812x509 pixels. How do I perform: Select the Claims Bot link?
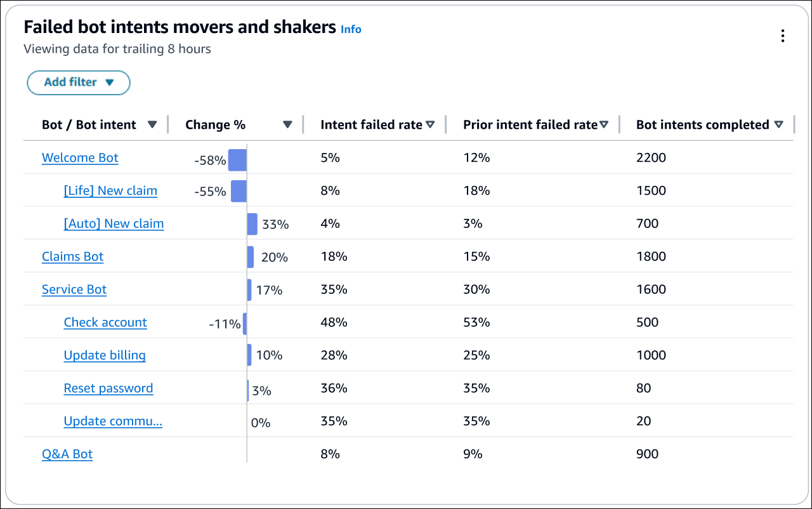72,256
